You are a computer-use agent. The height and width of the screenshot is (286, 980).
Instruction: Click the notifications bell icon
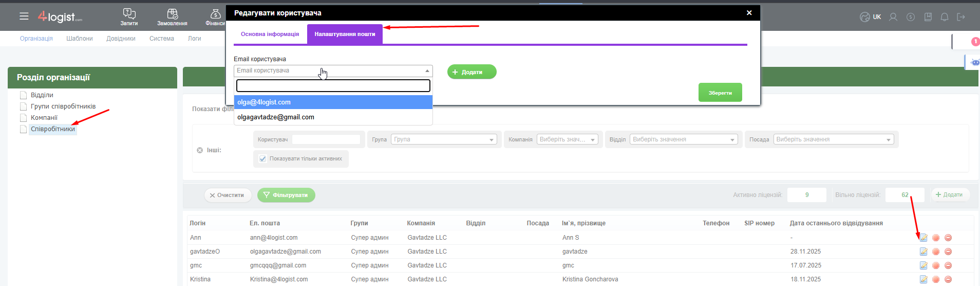coord(944,17)
